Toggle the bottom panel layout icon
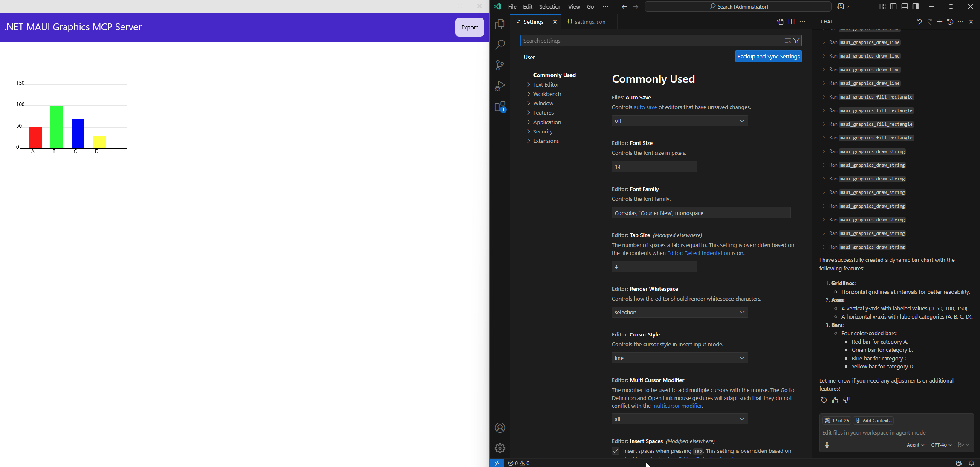 click(x=905, y=6)
